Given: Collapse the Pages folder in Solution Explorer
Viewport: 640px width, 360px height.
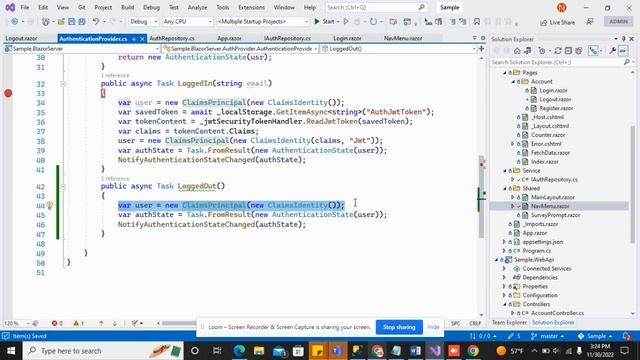Looking at the screenshot, I should 504,73.
